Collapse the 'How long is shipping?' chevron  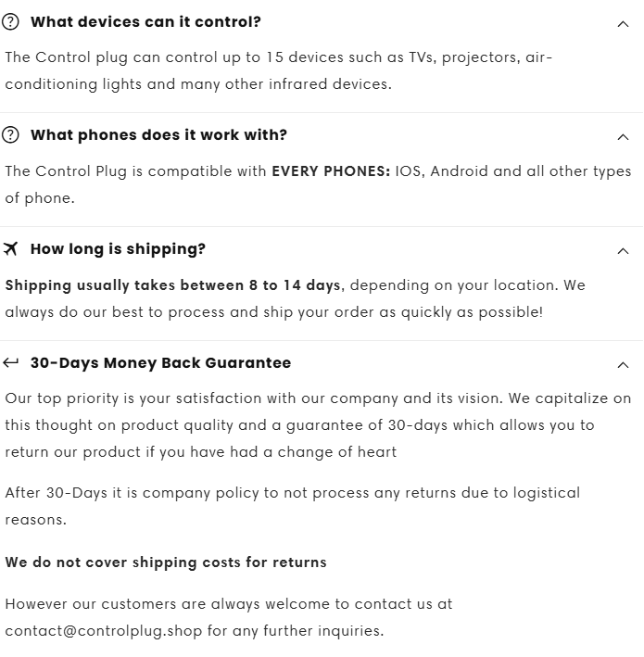coord(623,251)
